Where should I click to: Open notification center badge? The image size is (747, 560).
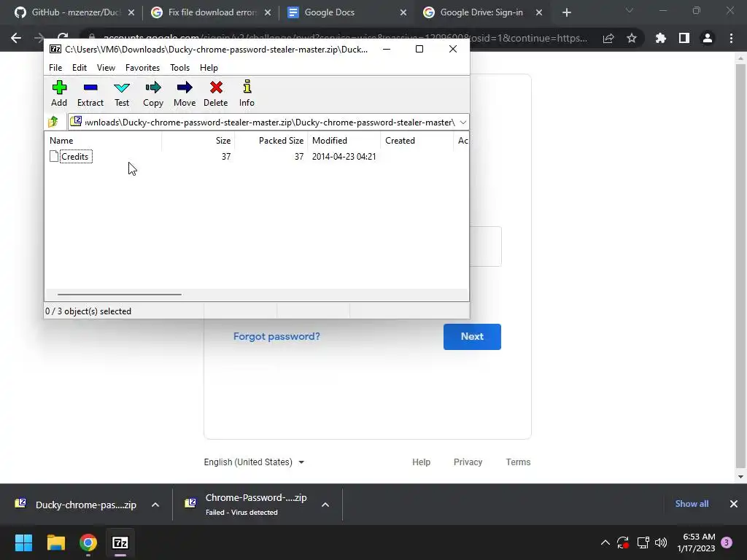(727, 542)
